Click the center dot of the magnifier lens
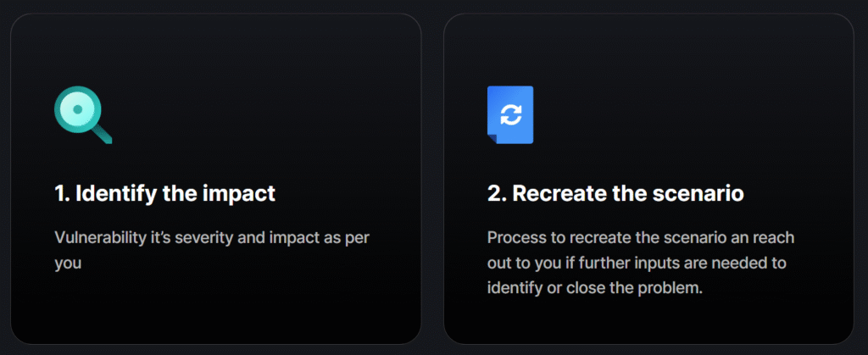Screen dimensions: 868x355 [x=77, y=108]
